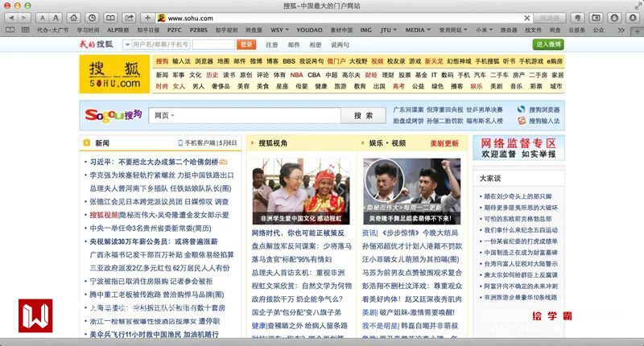The image size is (644, 346).
Task: Show the bookmarks book toolbar button
Action: pyautogui.click(x=110, y=18)
